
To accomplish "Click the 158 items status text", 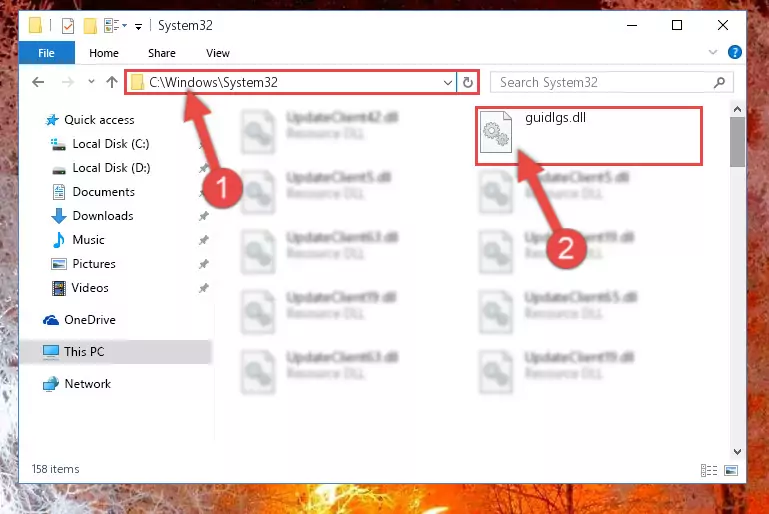I will (55, 469).
